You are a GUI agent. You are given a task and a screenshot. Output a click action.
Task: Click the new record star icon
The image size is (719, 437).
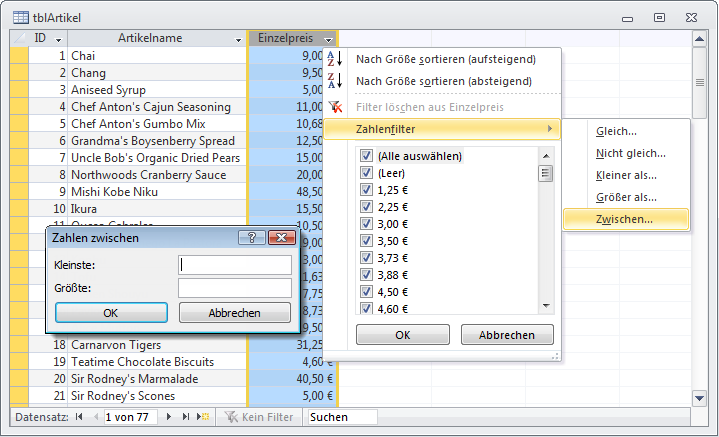[204, 416]
